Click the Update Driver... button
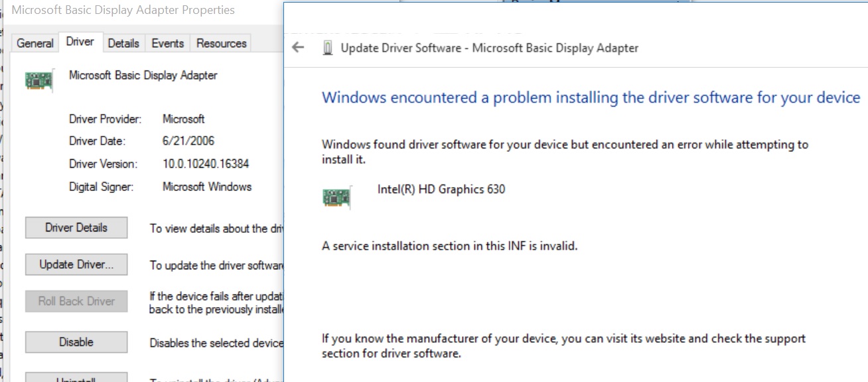Image resolution: width=868 pixels, height=382 pixels. (x=76, y=265)
